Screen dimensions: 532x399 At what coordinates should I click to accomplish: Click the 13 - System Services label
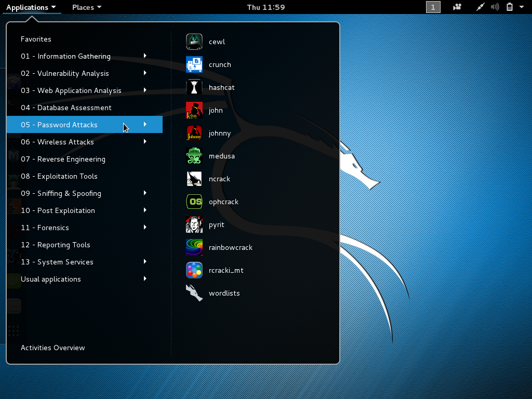(57, 262)
